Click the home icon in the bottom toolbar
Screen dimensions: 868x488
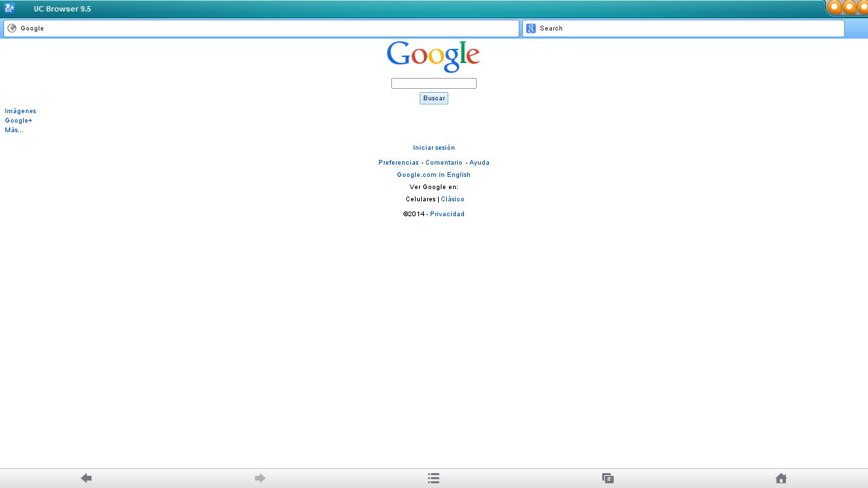[x=781, y=478]
